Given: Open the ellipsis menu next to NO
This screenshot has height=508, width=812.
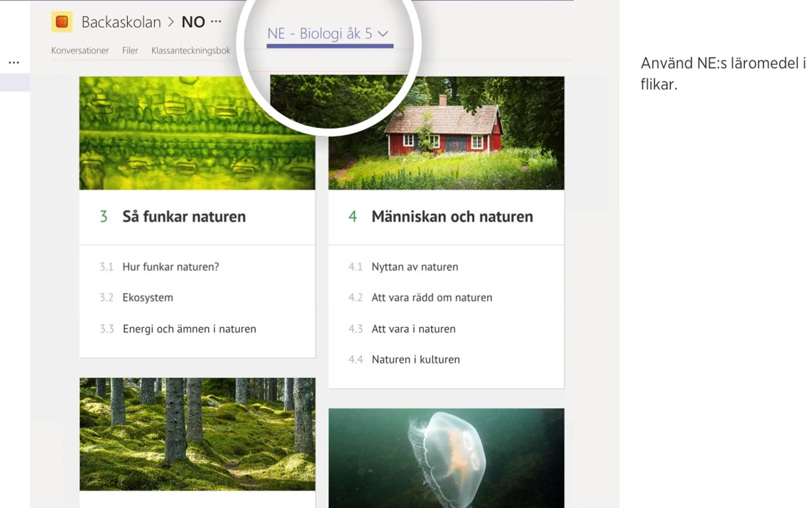Looking at the screenshot, I should [x=216, y=21].
